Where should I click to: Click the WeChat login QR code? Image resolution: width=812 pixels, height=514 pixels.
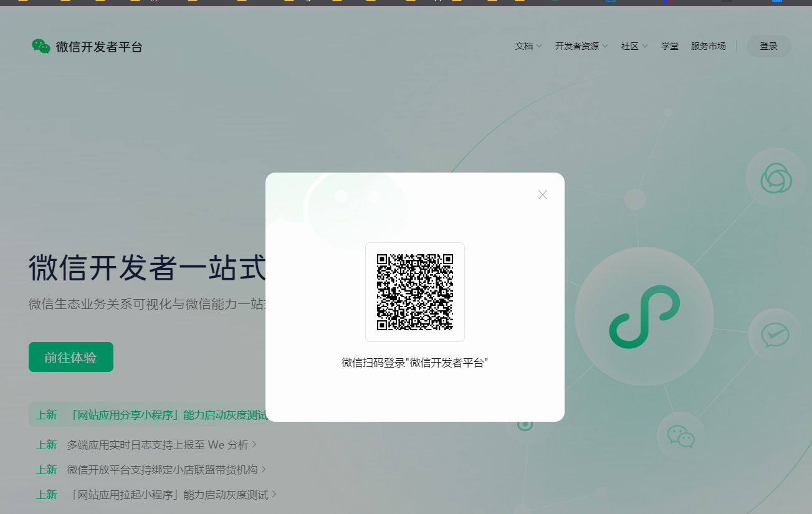point(415,292)
